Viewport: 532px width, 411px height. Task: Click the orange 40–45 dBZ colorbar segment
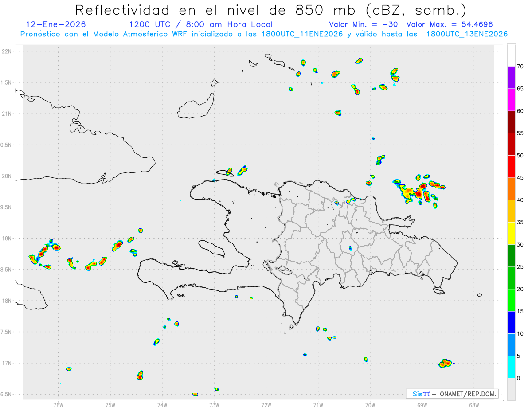pyautogui.click(x=511, y=189)
